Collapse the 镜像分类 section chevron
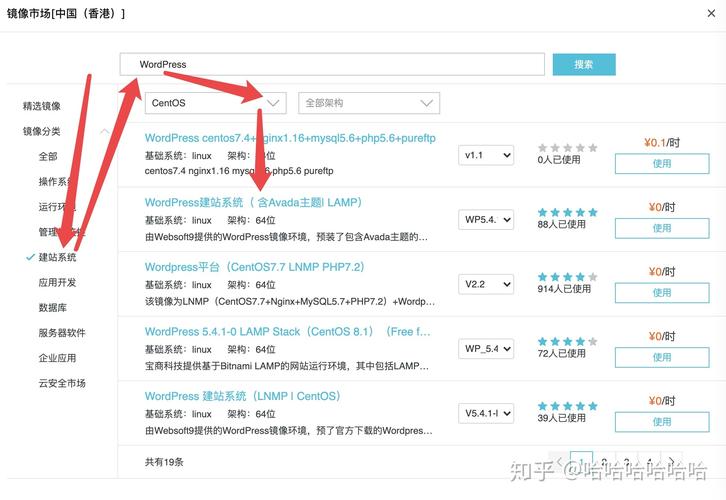 [105, 131]
